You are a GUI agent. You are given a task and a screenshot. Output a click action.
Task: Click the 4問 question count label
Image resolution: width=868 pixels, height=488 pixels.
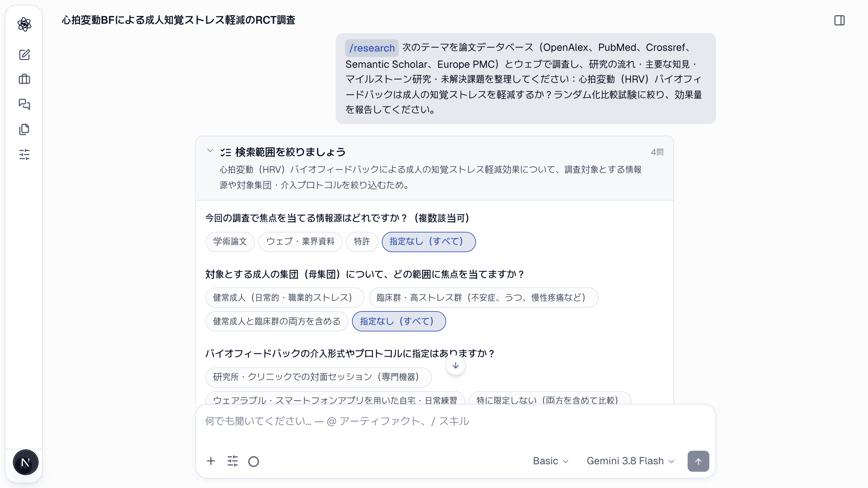tap(657, 152)
